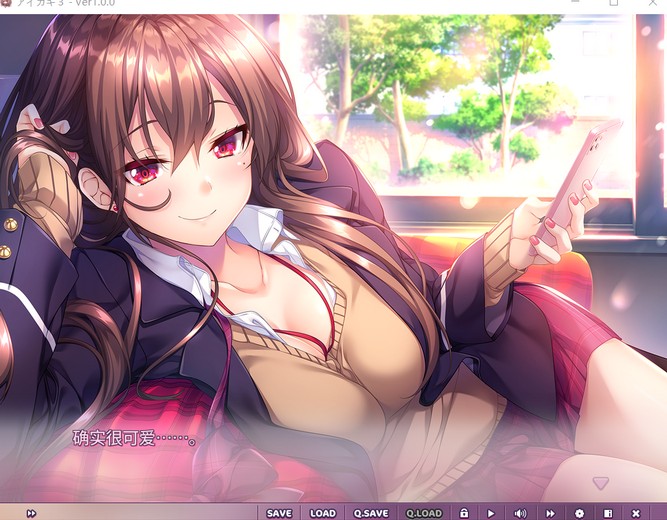Open the settings gear
Viewport: 667px width, 520px height.
(579, 513)
